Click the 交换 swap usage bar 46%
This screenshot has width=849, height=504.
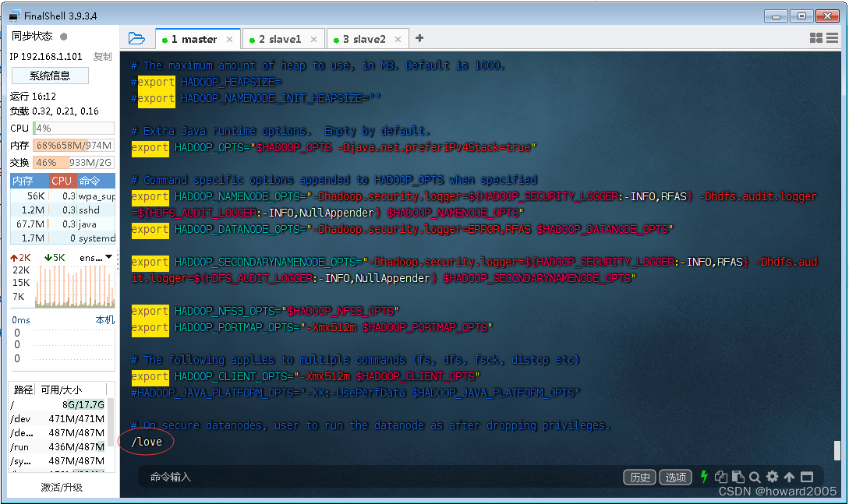[73, 162]
